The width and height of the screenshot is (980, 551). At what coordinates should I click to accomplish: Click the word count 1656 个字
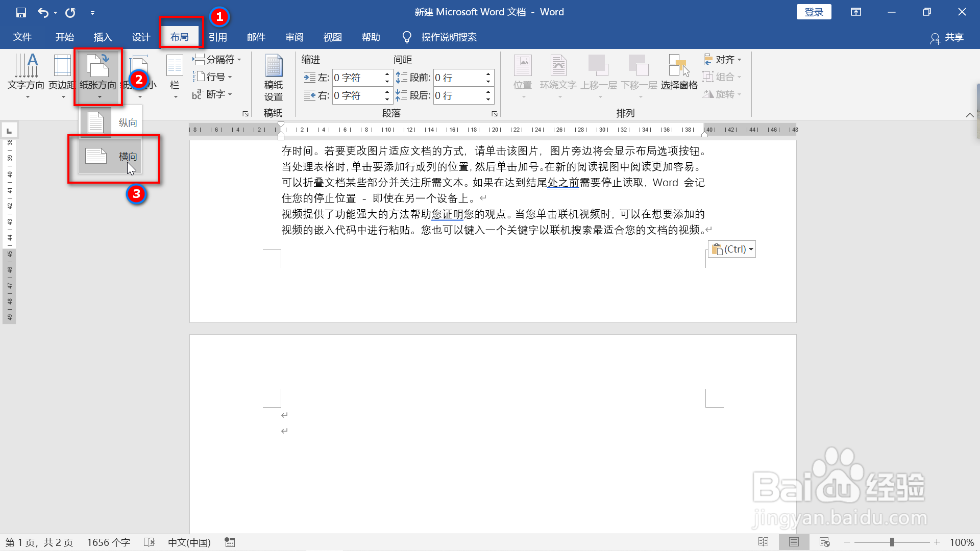108,542
